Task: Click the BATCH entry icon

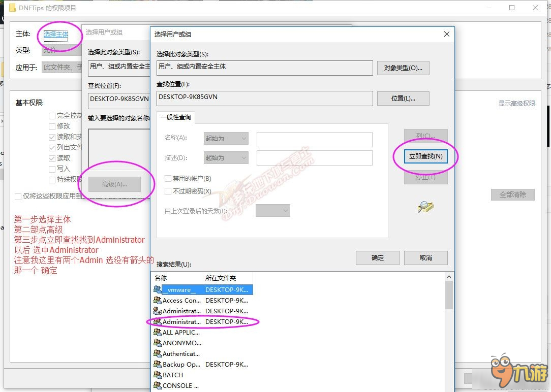Action: tap(158, 375)
